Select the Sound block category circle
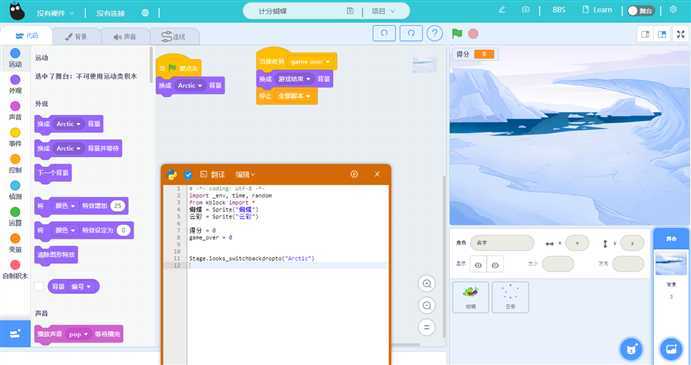 tap(15, 106)
